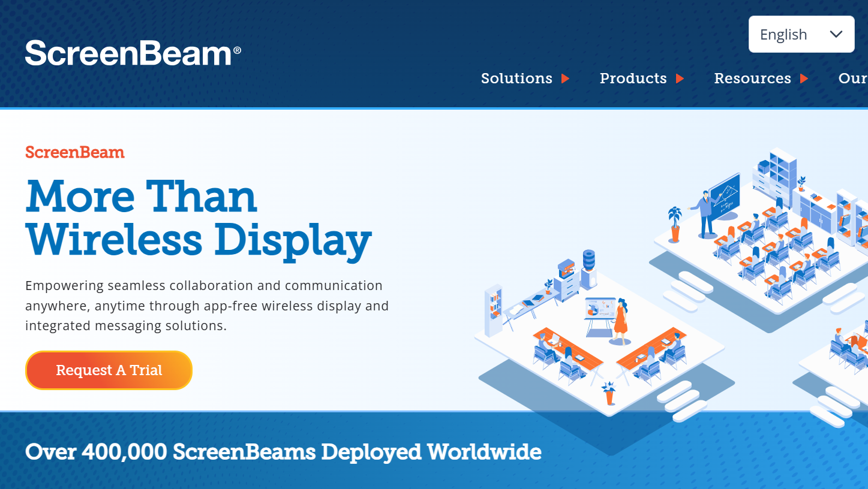Click the Over 400,000 ScreenBeams Deployed Worldwide heading
868x489 pixels.
click(283, 452)
